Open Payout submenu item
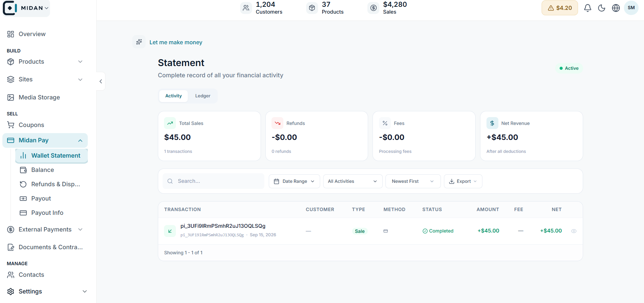The image size is (644, 303). 41,198
